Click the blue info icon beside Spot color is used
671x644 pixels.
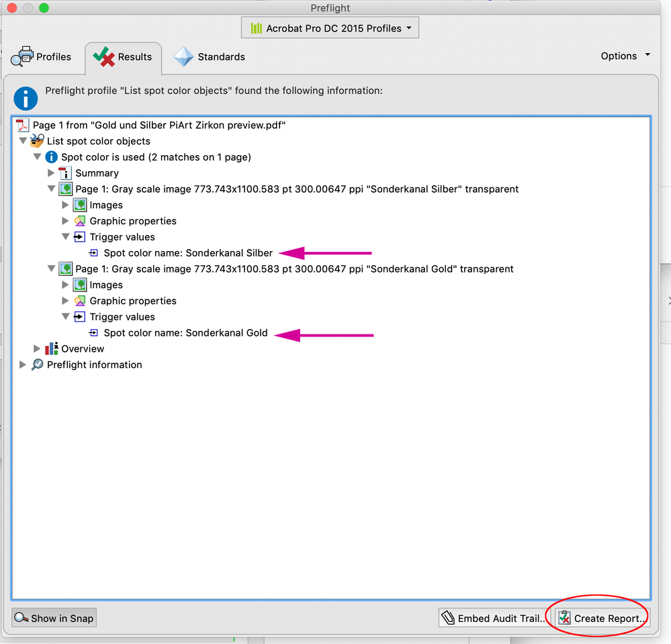click(51, 157)
